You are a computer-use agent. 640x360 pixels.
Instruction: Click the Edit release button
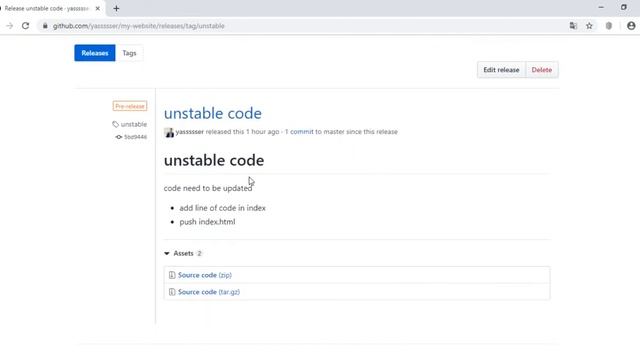pos(501,70)
